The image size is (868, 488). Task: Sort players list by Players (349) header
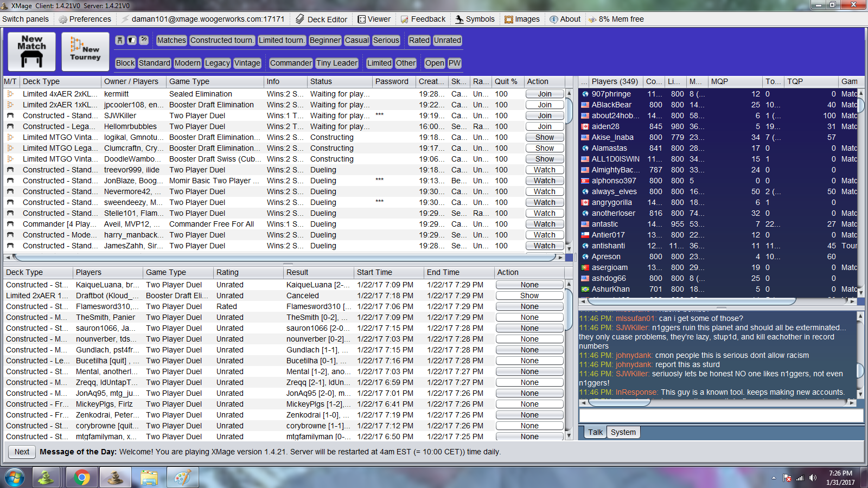[615, 81]
